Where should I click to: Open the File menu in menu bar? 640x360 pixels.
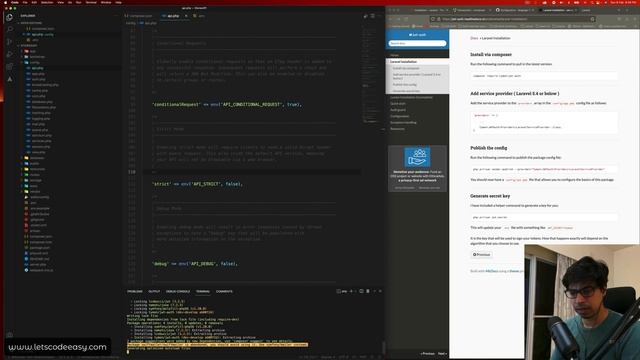tap(25, 2)
